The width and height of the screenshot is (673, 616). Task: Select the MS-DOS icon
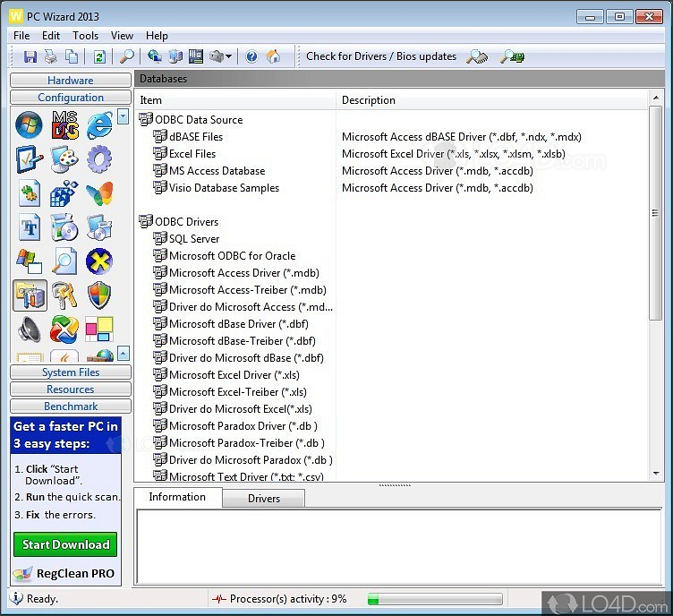pos(64,125)
